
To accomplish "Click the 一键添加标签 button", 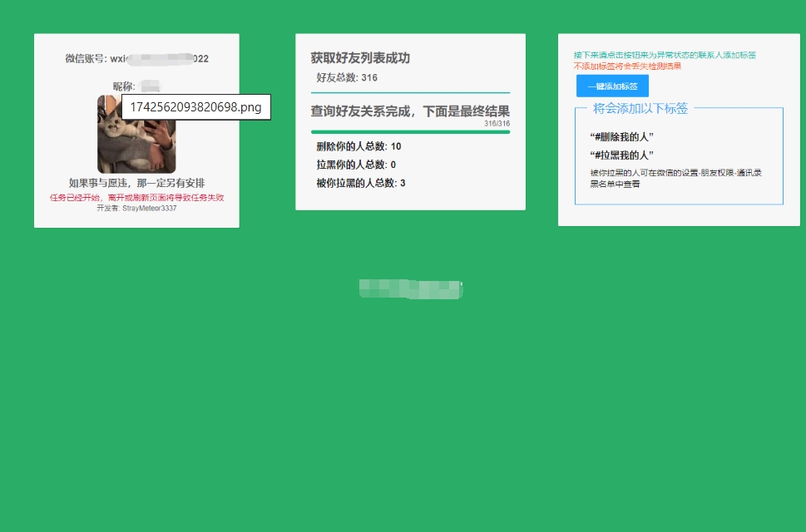I will [x=612, y=86].
